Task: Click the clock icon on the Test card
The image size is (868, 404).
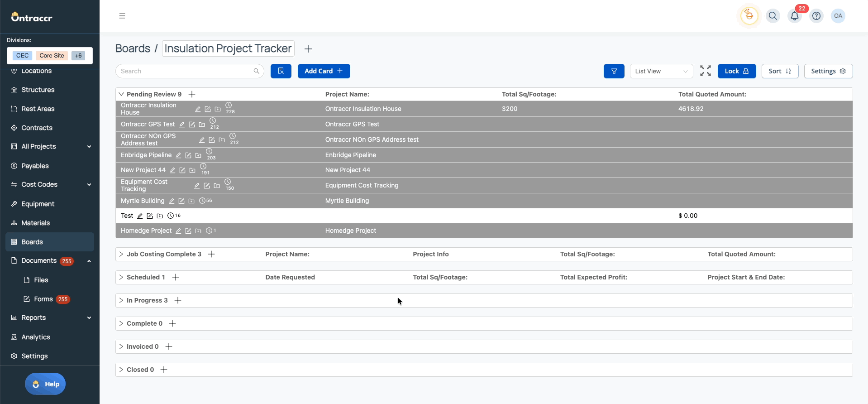Action: click(x=171, y=216)
